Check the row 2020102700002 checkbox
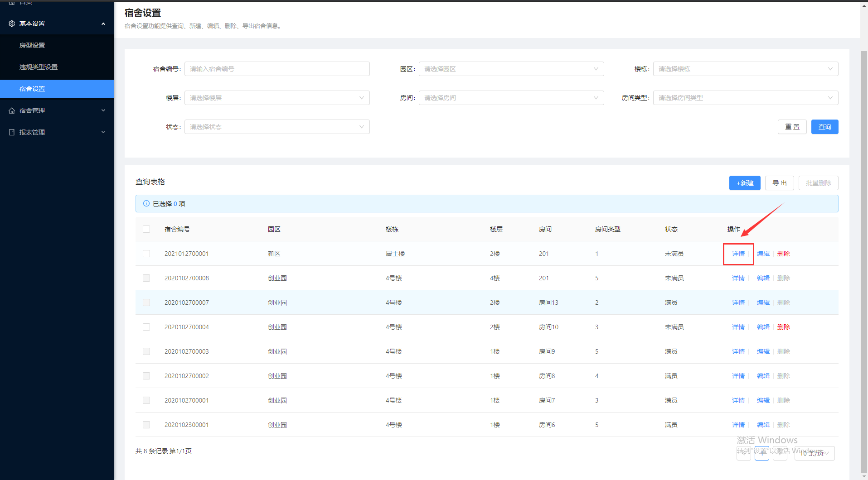The image size is (868, 480). coord(146,376)
